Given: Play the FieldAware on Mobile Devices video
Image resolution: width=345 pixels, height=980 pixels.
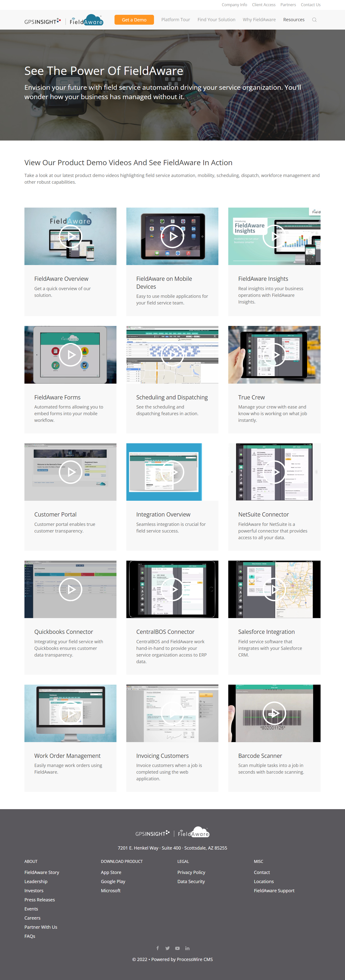Looking at the screenshot, I should point(172,236).
